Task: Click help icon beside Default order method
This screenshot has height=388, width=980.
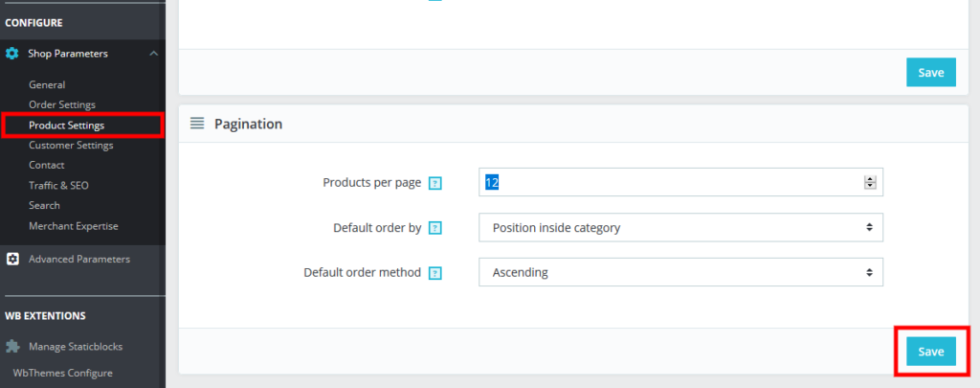Action: [x=435, y=273]
